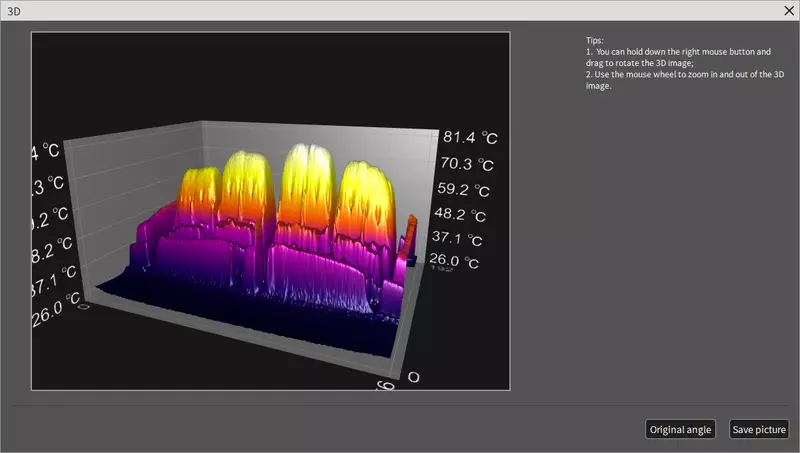The width and height of the screenshot is (800, 453).
Task: Click the 3D title bar text
Action: pos(14,10)
